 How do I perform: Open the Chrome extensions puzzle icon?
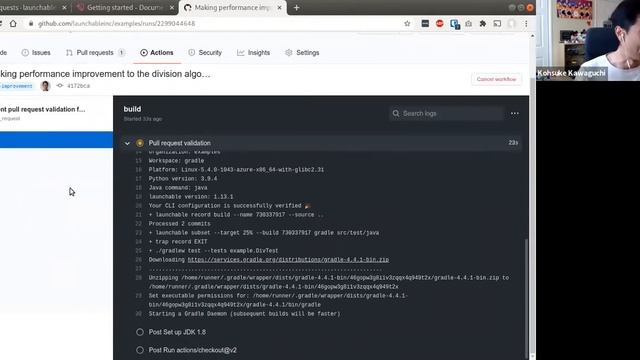tap(482, 24)
